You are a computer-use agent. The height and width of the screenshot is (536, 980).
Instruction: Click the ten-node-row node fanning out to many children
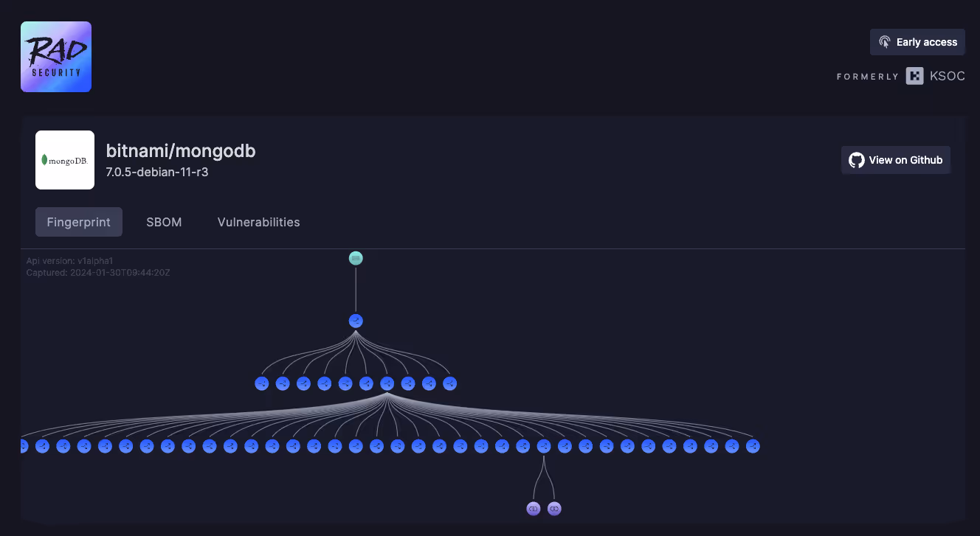click(387, 383)
